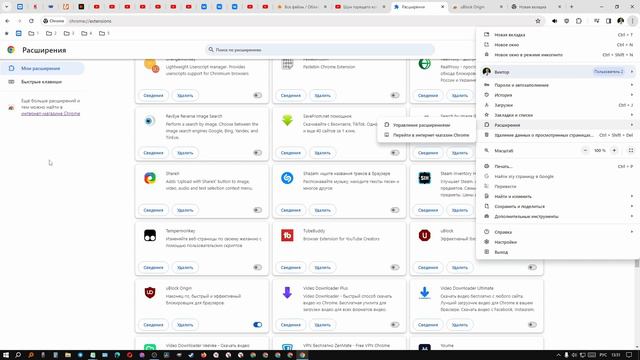This screenshot has height=360, width=640.
Task: Toggle the RevEye Reverse Image Search extension
Action: pos(258,153)
